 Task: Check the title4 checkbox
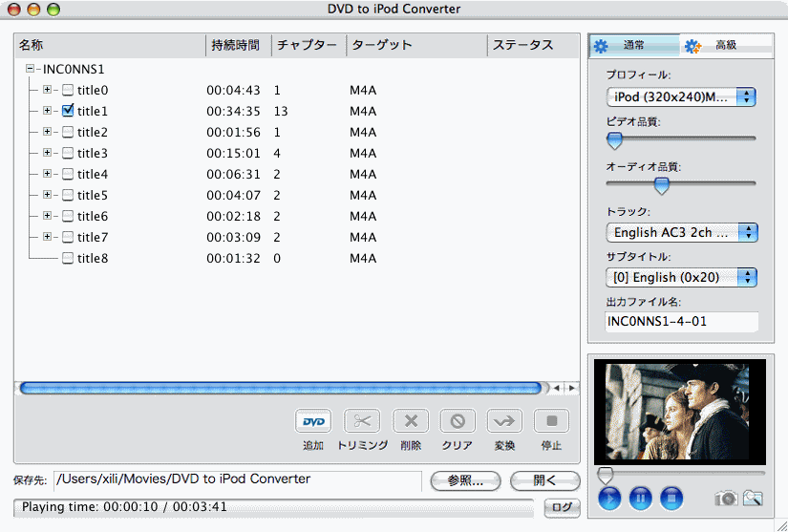tap(68, 175)
